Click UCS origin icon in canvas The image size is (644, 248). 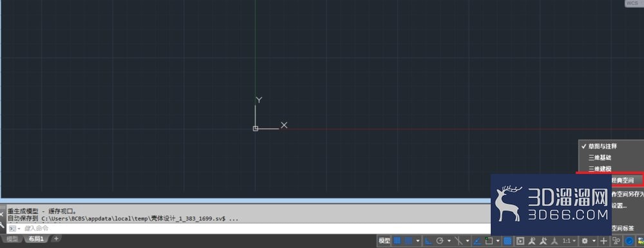[256, 129]
